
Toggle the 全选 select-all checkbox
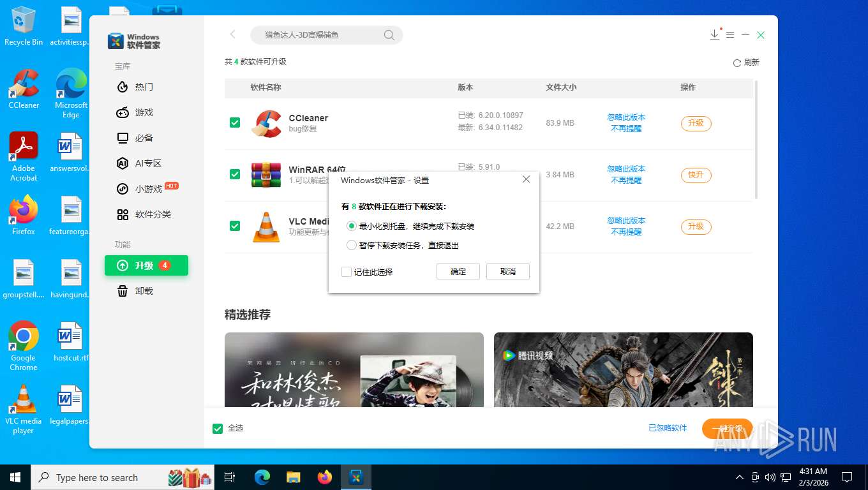coord(218,428)
